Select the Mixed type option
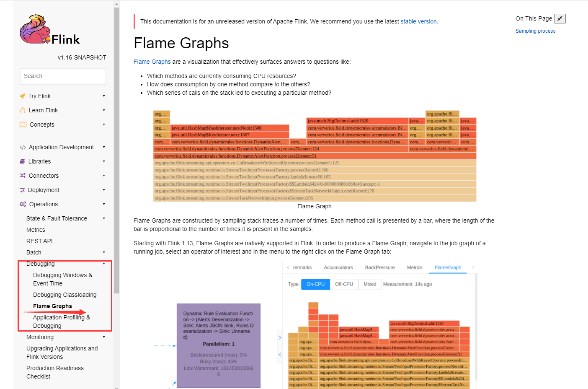Image resolution: width=588 pixels, height=389 pixels. coord(370,284)
